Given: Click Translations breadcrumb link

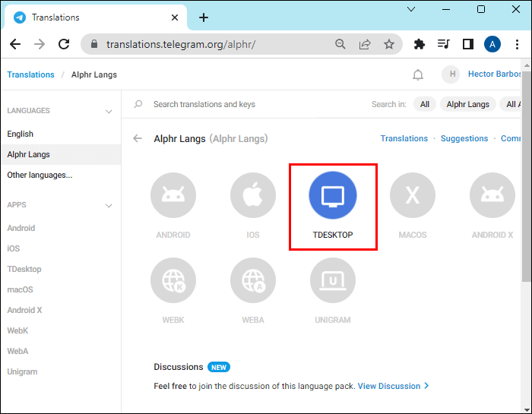Looking at the screenshot, I should click(x=30, y=74).
